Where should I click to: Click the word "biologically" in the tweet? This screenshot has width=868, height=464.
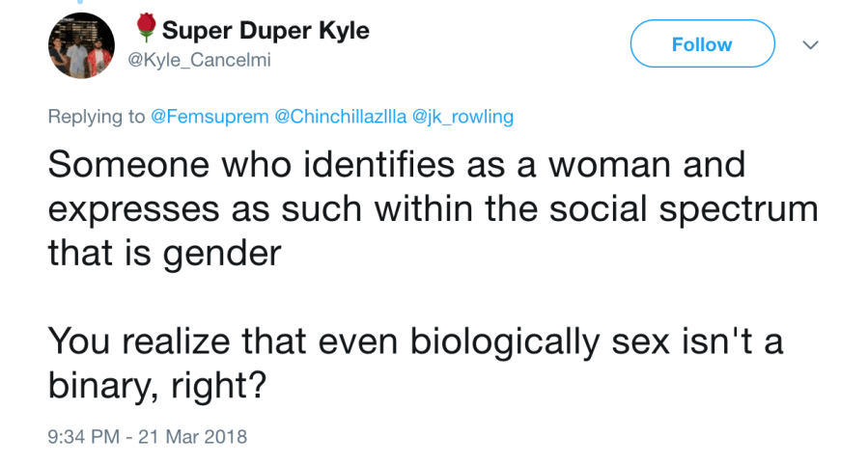488,341
